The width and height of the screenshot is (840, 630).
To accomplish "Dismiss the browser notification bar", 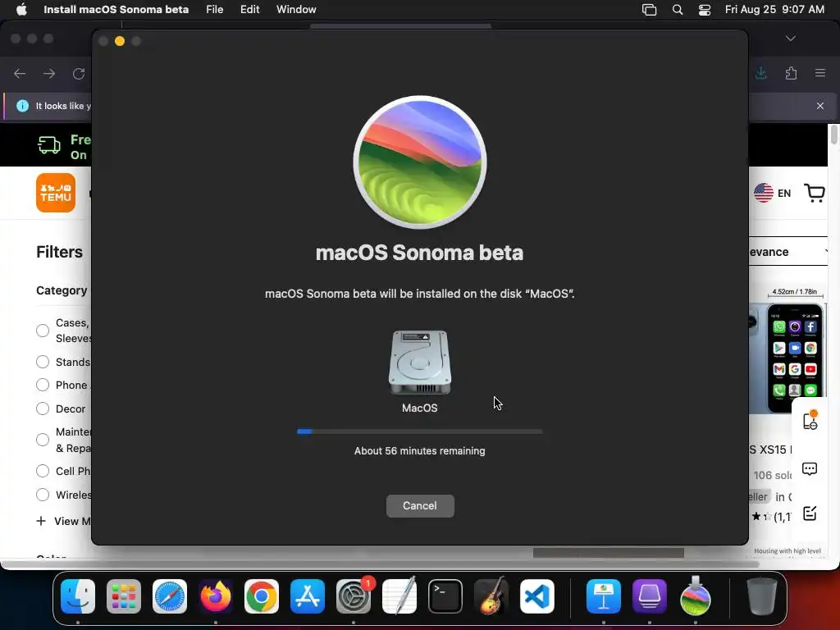I will 820,106.
